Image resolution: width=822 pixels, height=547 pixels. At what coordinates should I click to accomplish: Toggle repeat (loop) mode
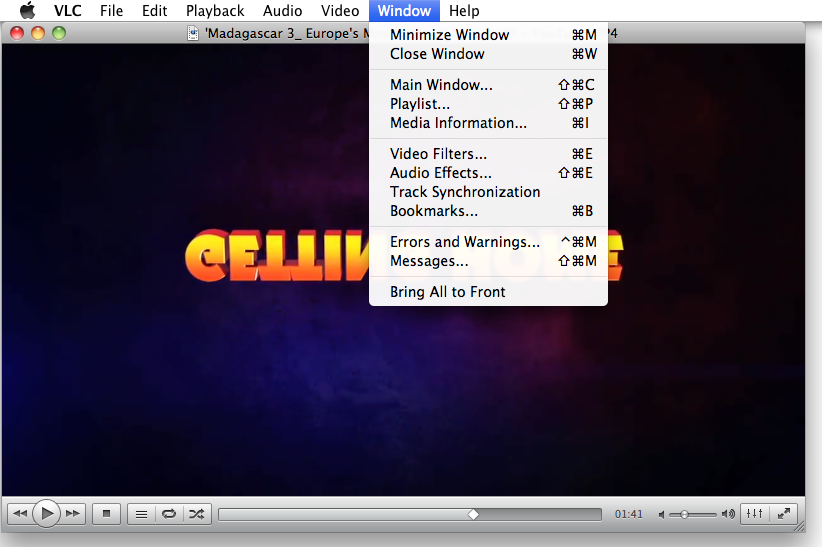coord(169,514)
